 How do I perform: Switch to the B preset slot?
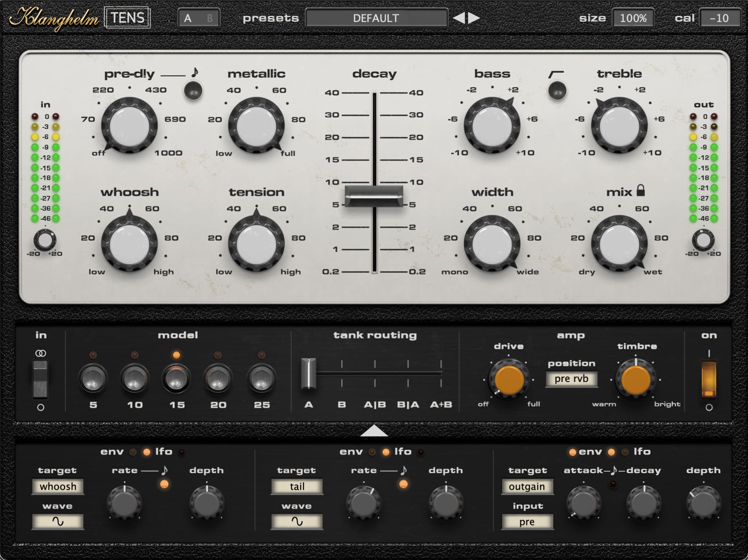click(x=209, y=18)
